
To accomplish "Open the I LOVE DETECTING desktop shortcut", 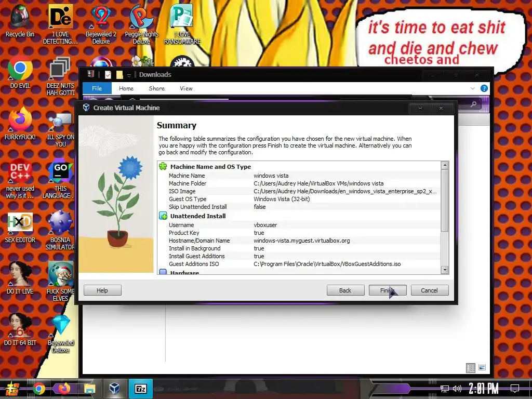I will 60,24.
